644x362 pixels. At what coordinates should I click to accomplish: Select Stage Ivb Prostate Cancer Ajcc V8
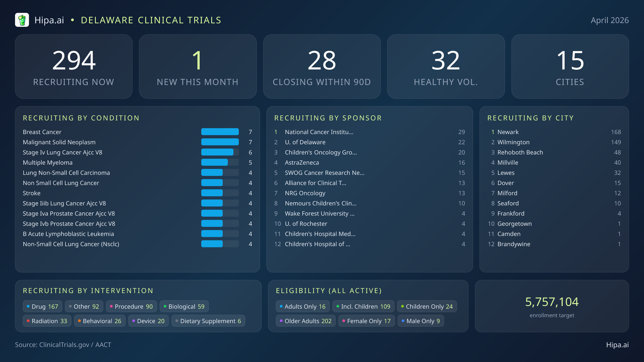click(137, 224)
